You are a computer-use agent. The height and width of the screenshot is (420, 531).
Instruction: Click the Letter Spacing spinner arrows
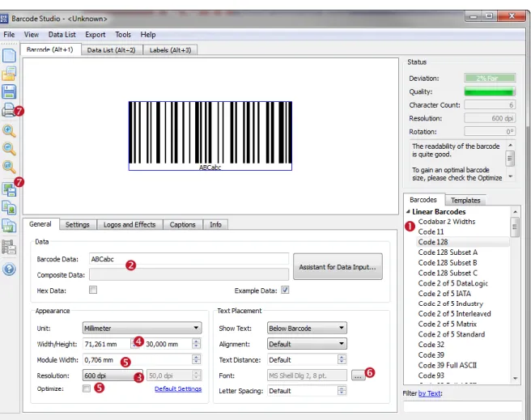[342, 391]
